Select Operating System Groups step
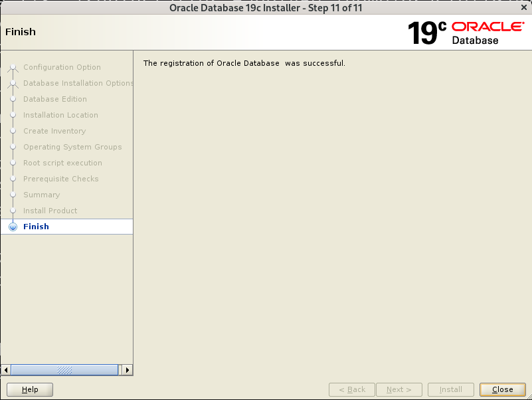 [x=72, y=147]
